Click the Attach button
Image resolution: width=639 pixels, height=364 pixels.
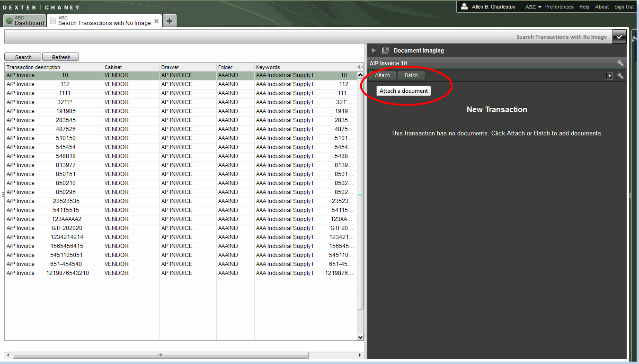click(x=382, y=76)
